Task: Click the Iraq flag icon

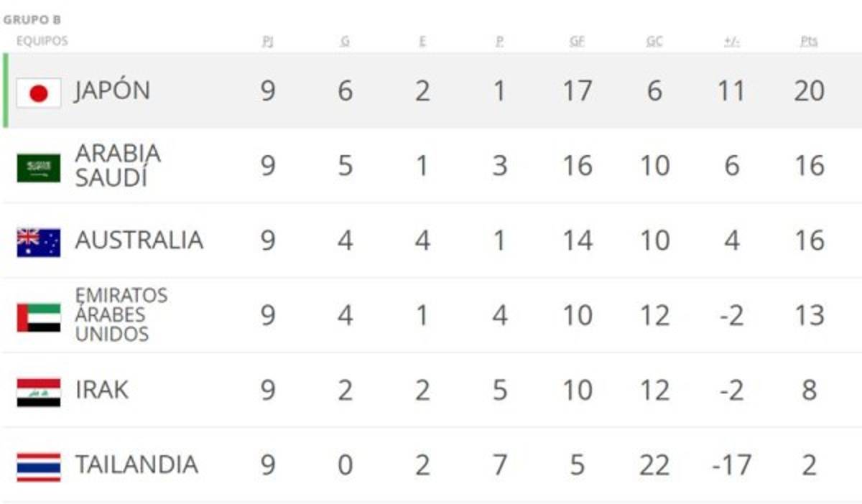Action: (39, 392)
